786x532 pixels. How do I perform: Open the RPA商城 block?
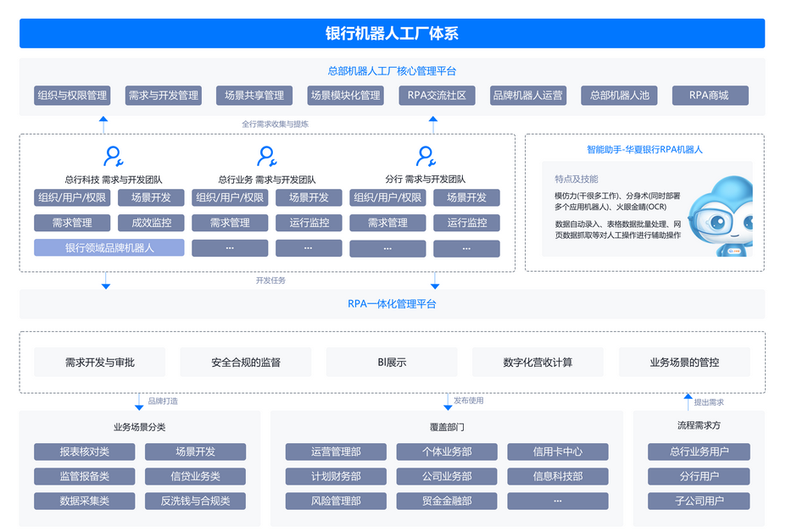point(710,96)
